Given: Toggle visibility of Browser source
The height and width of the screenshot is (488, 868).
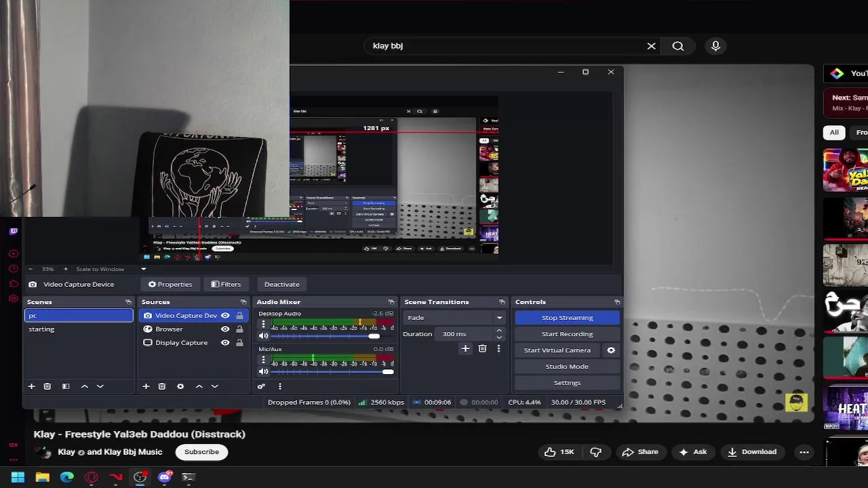Looking at the screenshot, I should click(x=225, y=329).
